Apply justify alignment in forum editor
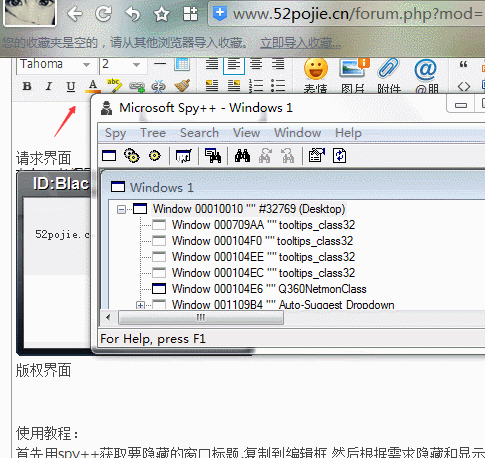This screenshot has height=458, width=485. 212,63
